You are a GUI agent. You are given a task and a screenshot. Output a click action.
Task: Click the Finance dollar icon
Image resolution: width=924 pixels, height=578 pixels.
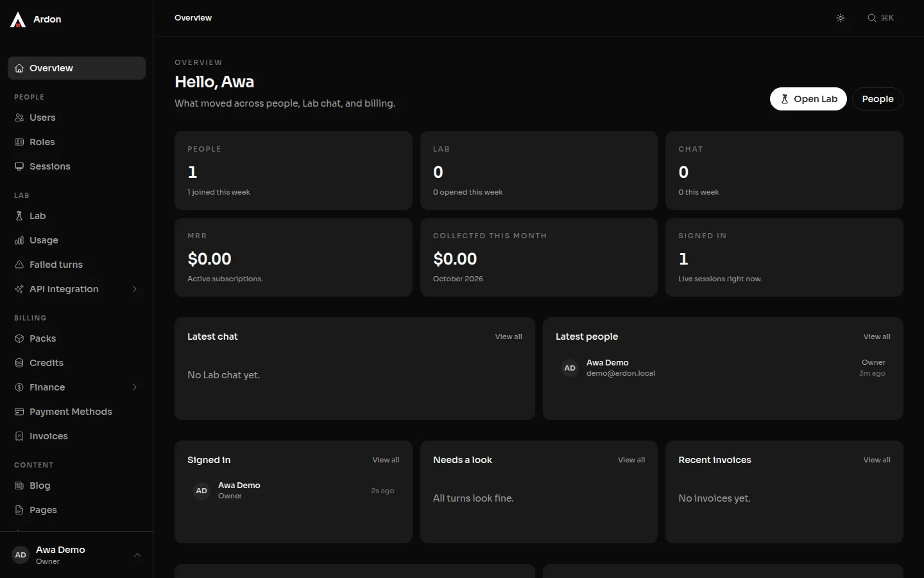pyautogui.click(x=19, y=387)
